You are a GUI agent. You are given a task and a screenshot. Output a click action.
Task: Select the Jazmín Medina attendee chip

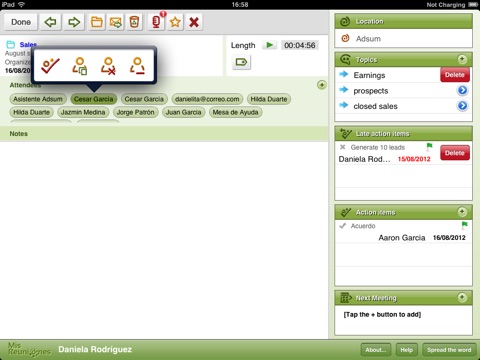point(83,112)
